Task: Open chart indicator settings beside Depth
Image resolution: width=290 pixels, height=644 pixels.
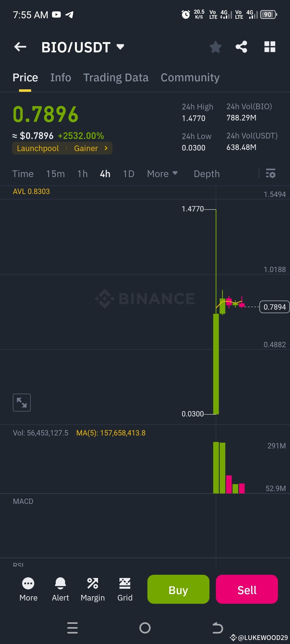Action: point(271,174)
